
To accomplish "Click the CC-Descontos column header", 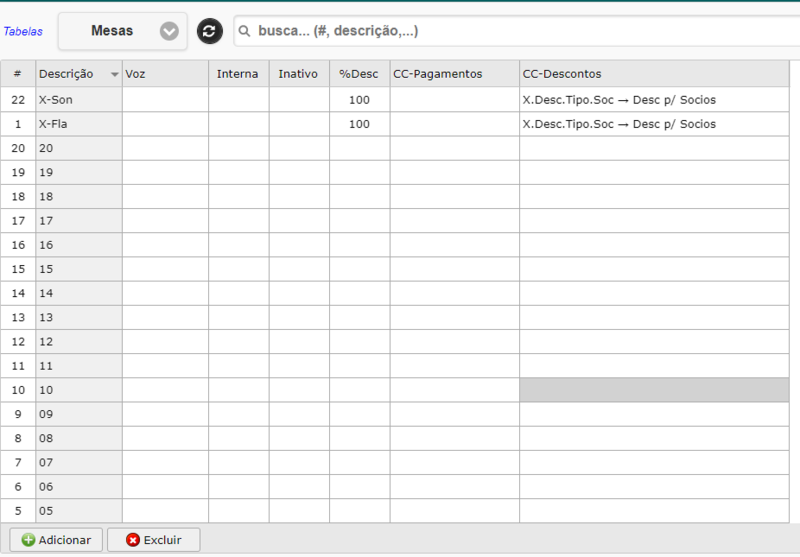I will (x=654, y=74).
